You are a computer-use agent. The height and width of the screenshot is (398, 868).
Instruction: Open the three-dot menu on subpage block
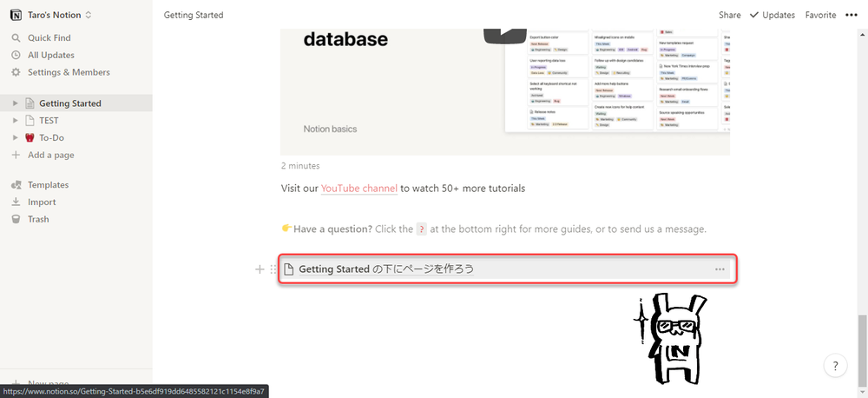click(720, 269)
